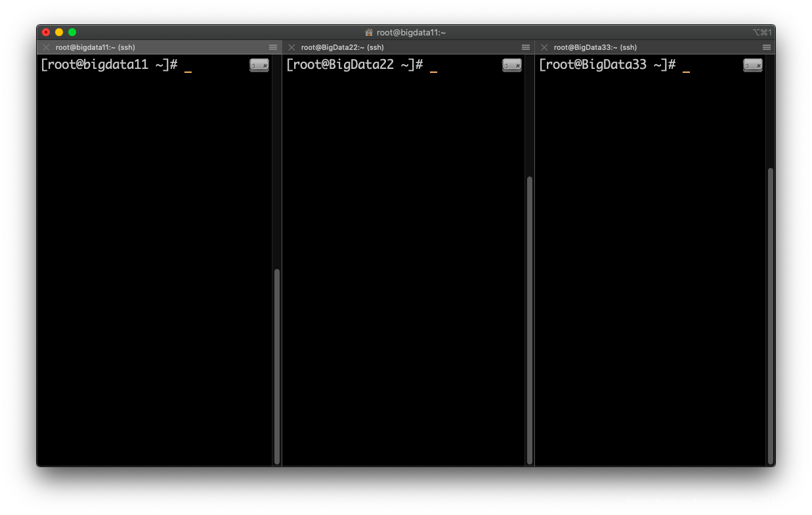Click the red close window button
Image resolution: width=812 pixels, height=515 pixels.
click(46, 32)
